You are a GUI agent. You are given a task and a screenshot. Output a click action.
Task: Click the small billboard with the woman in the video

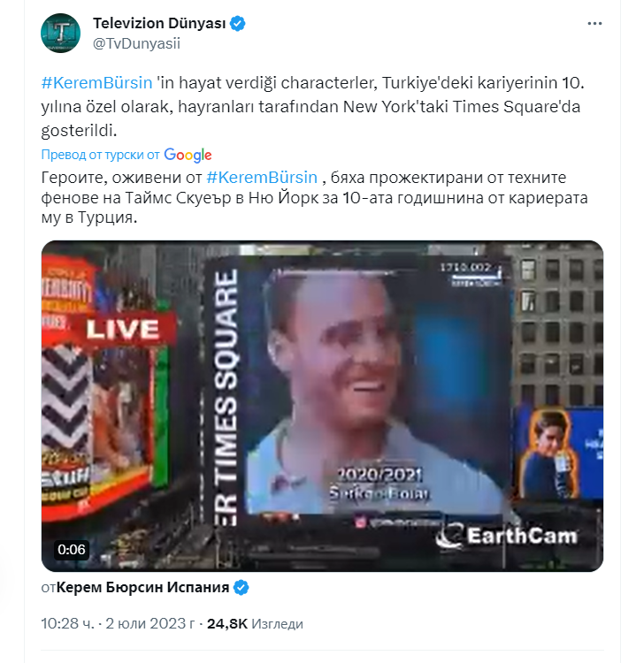[557, 453]
